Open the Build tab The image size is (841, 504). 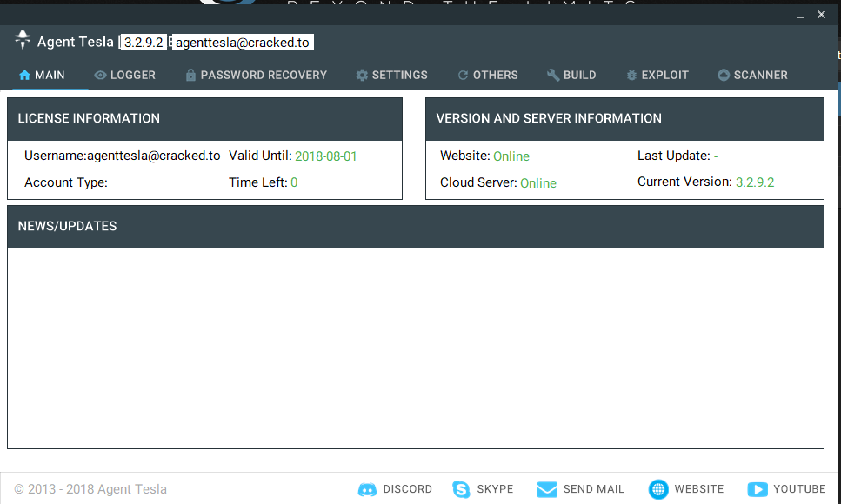click(x=571, y=75)
